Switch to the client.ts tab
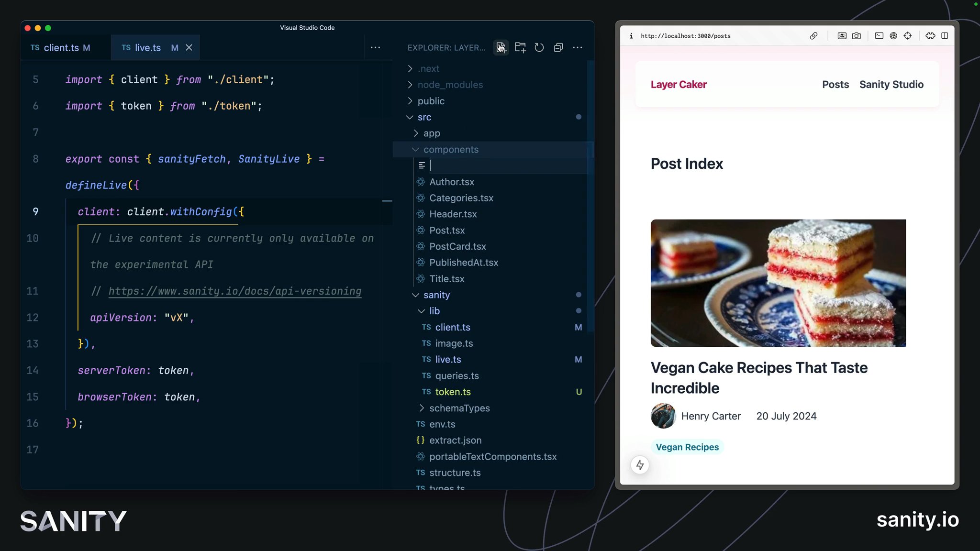The image size is (980, 551). point(60,47)
